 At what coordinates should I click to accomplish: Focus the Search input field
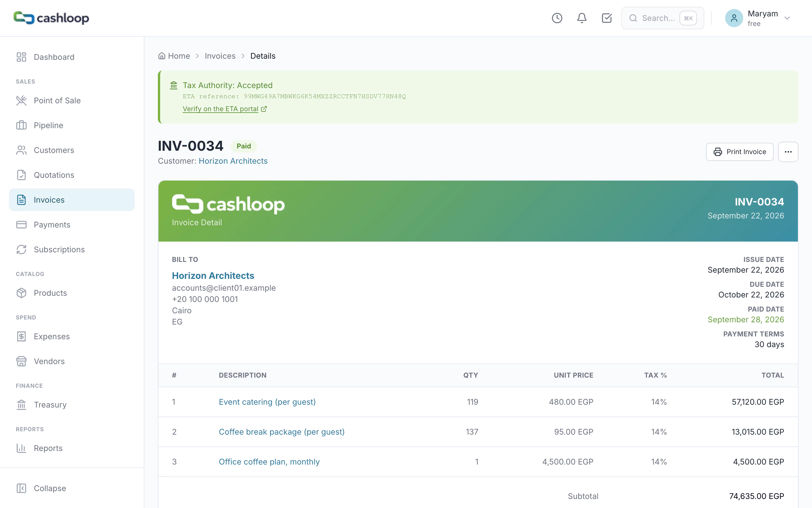[663, 18]
